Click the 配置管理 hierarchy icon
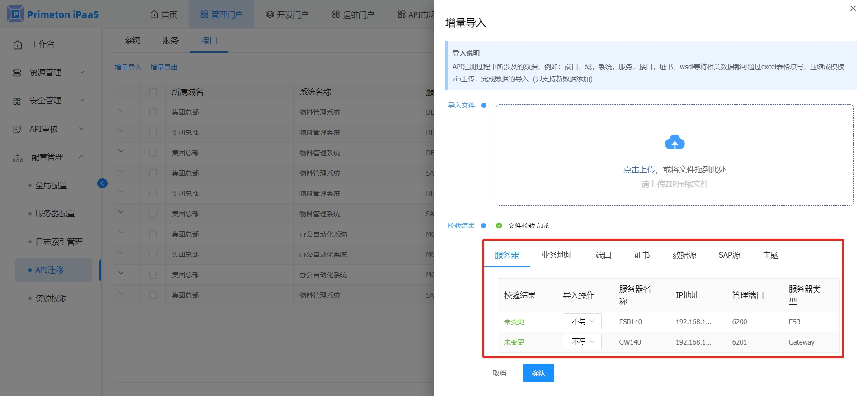The image size is (868, 396). pyautogui.click(x=18, y=158)
